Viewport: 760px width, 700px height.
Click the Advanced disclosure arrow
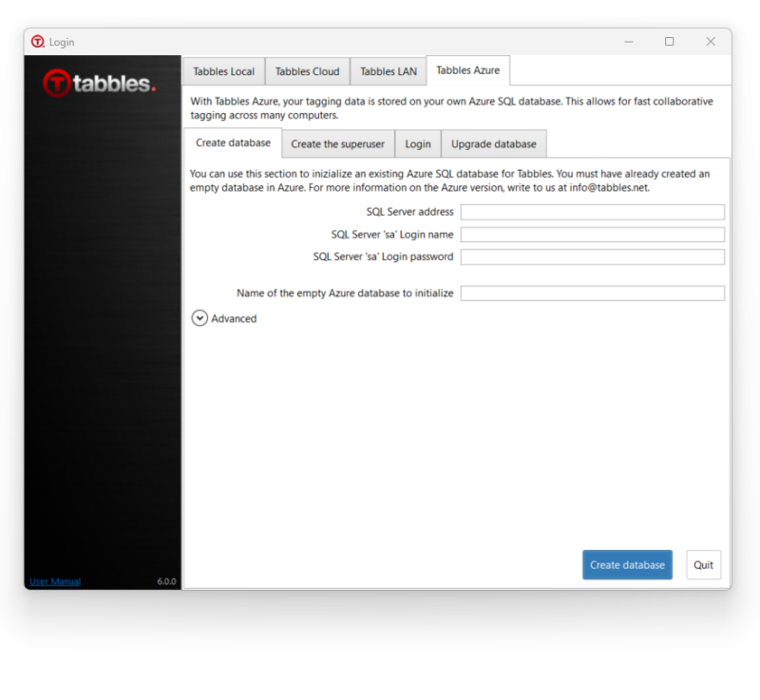199,318
